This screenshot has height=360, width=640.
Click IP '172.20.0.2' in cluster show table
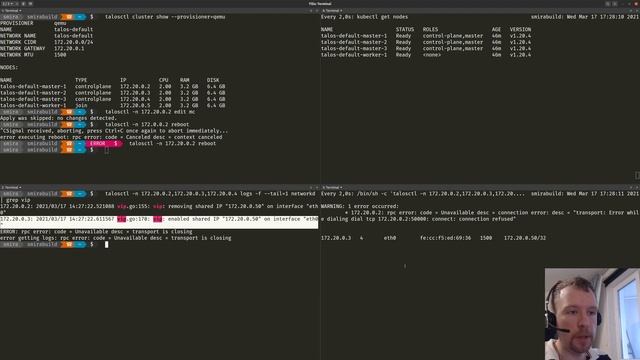(x=135, y=87)
